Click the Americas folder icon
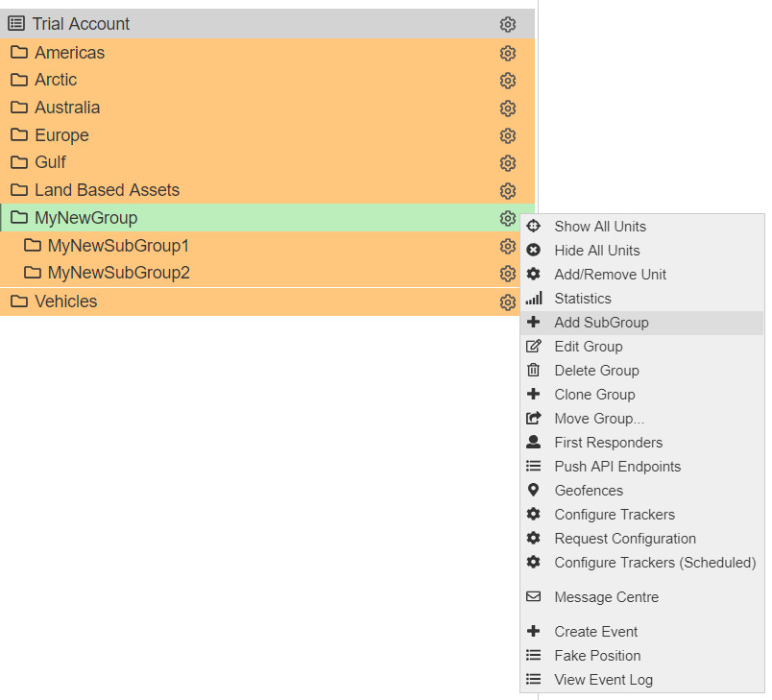Viewport: 772px width, 700px height. pyautogui.click(x=18, y=52)
